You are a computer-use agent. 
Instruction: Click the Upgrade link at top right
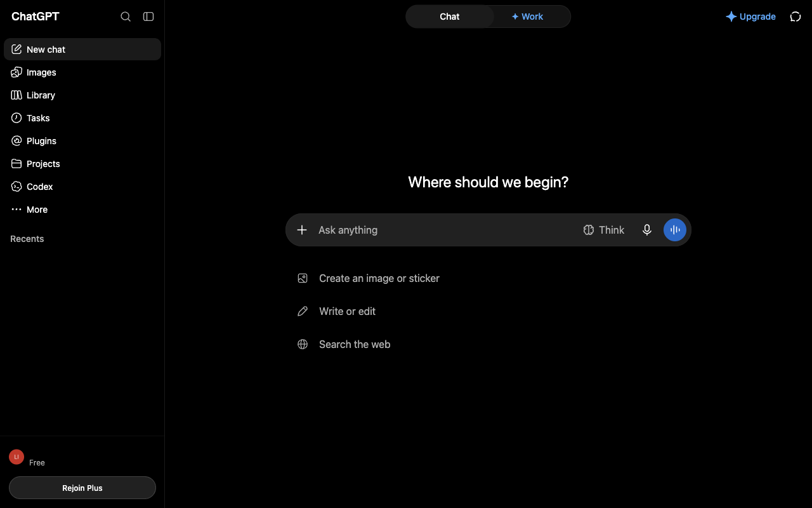click(x=751, y=17)
